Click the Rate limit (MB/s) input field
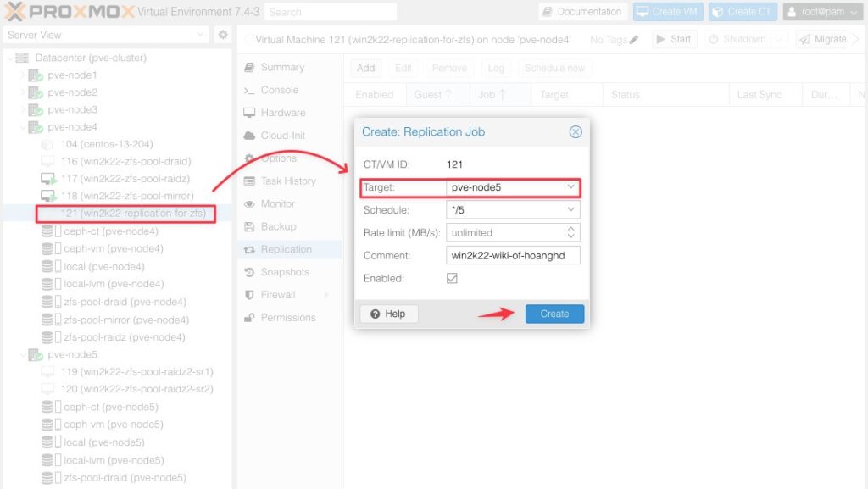The height and width of the screenshot is (489, 868). (x=506, y=232)
